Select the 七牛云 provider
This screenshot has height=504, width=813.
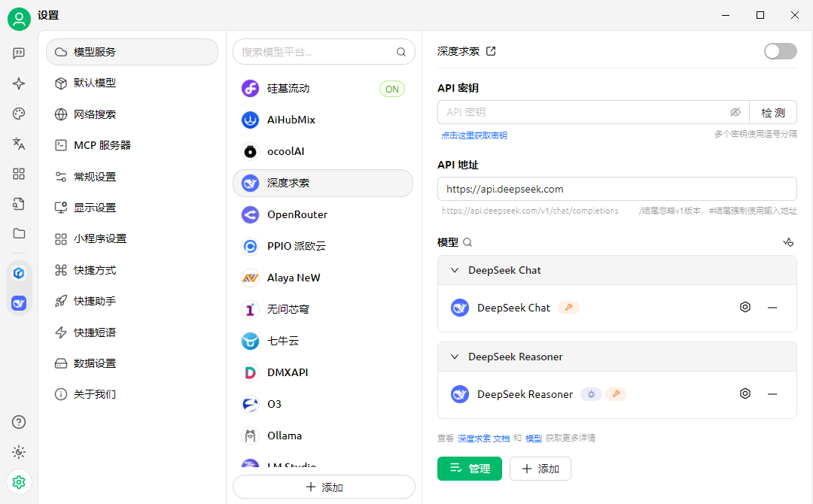(x=323, y=341)
